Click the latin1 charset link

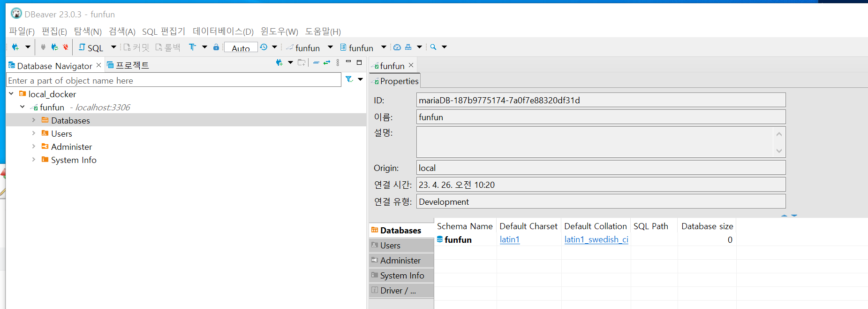click(x=510, y=239)
